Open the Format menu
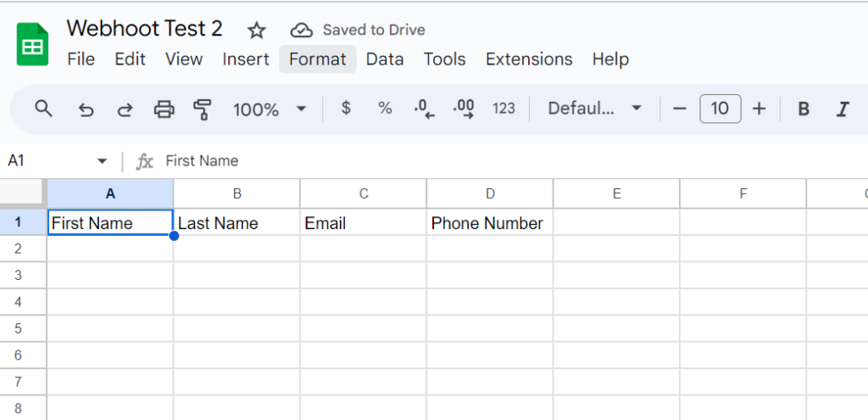The width and height of the screenshot is (868, 420). 317,59
